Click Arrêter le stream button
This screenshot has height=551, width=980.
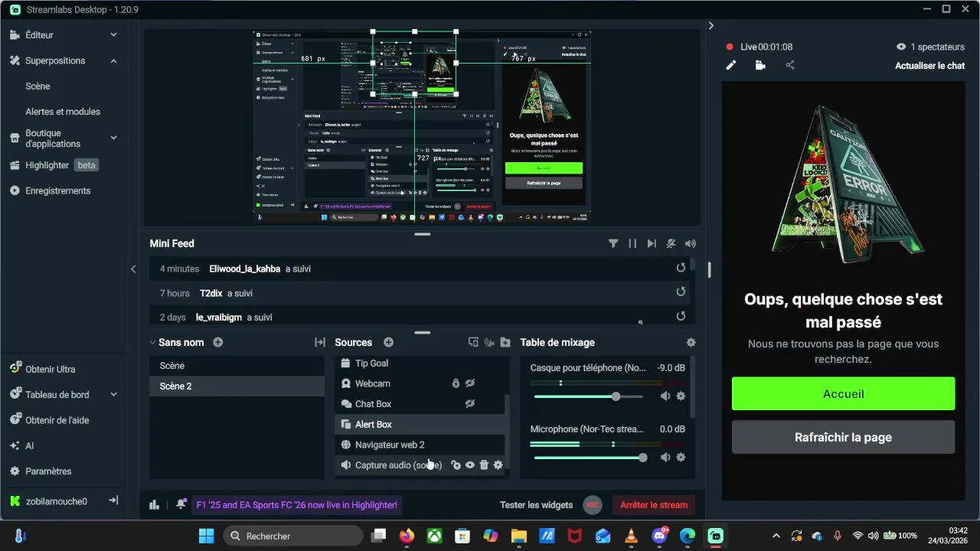pos(654,504)
